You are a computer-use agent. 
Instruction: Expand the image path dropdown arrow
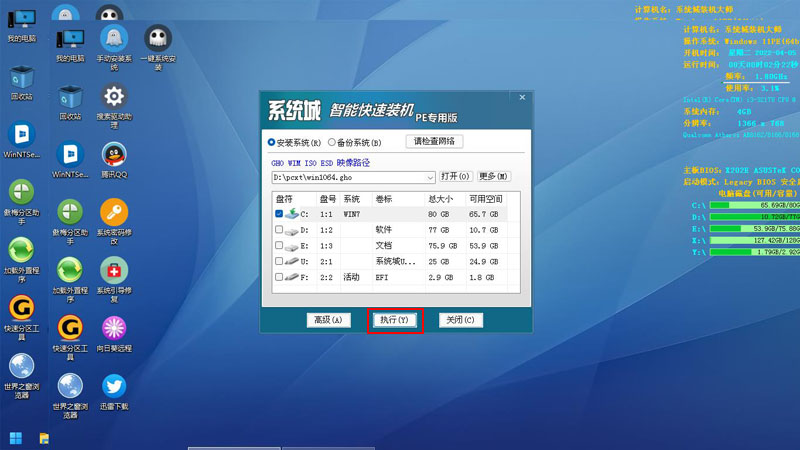[430, 178]
